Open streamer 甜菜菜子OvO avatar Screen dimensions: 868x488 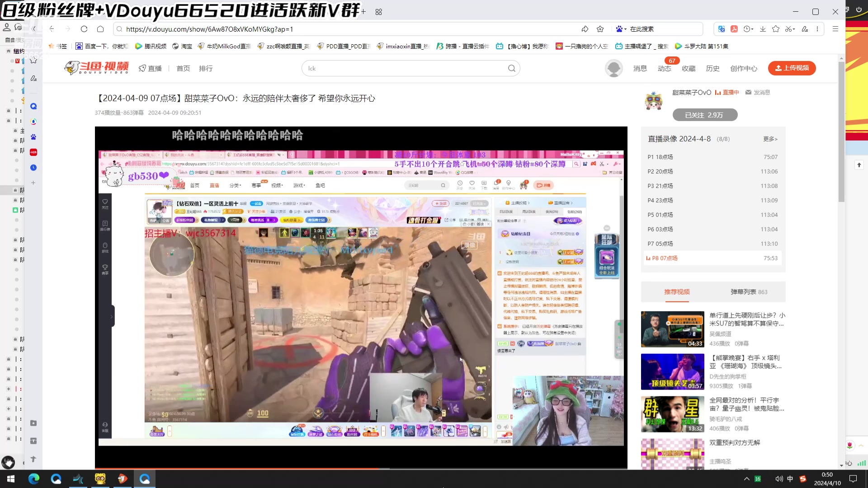[x=654, y=100]
